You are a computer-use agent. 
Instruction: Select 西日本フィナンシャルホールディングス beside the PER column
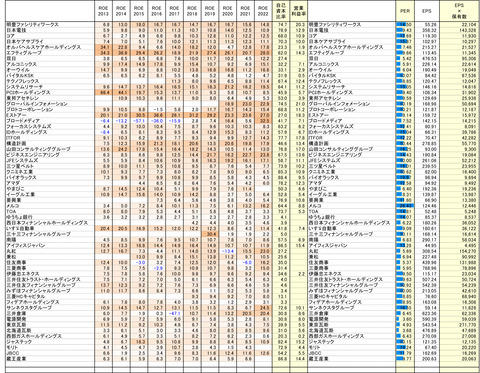[349, 223]
